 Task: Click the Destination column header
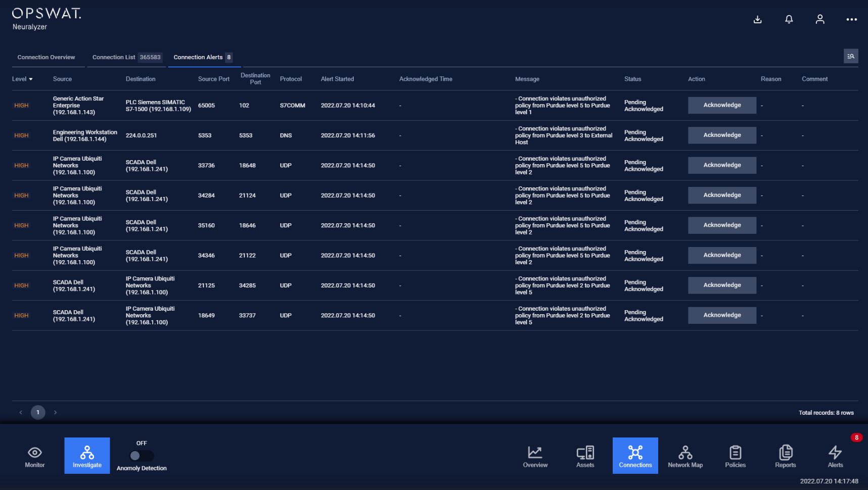(x=141, y=79)
